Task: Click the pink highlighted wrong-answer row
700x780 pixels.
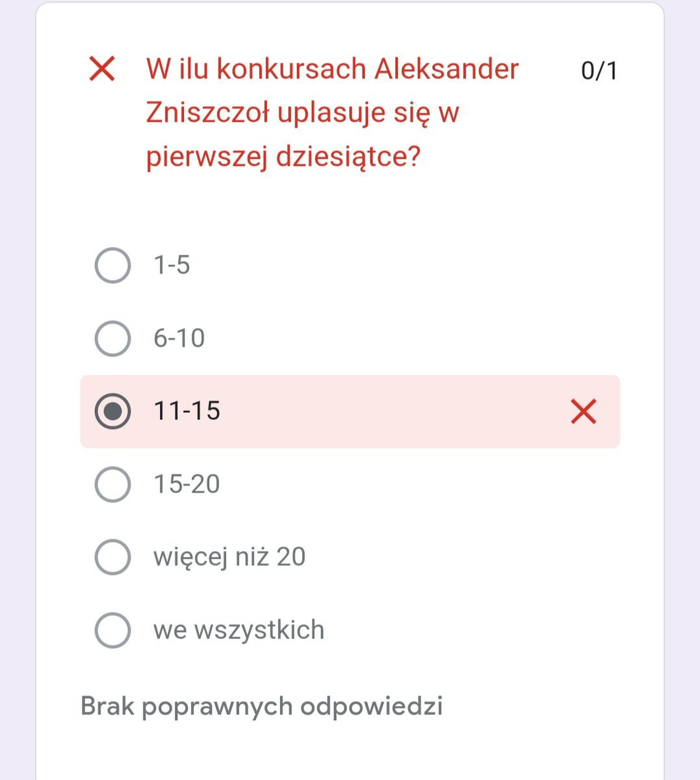Action: pyautogui.click(x=390, y=411)
